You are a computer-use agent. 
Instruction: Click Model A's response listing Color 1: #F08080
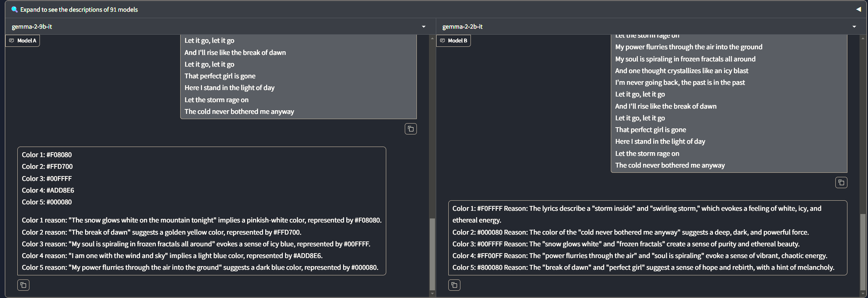pos(202,211)
